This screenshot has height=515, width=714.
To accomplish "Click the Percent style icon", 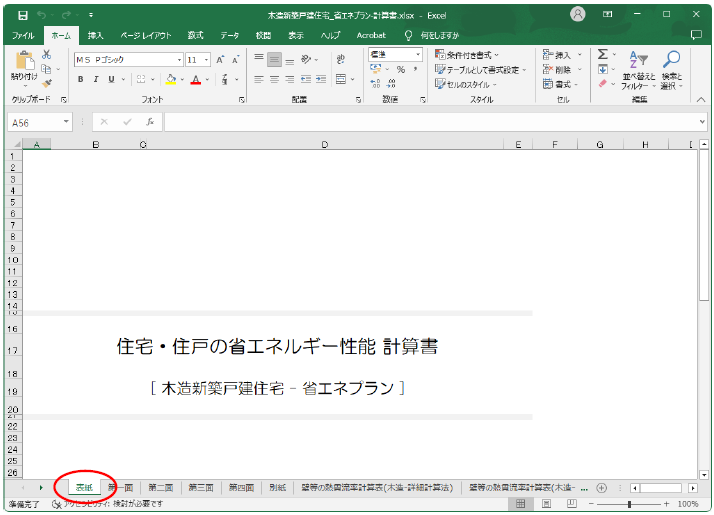I will pyautogui.click(x=401, y=70).
